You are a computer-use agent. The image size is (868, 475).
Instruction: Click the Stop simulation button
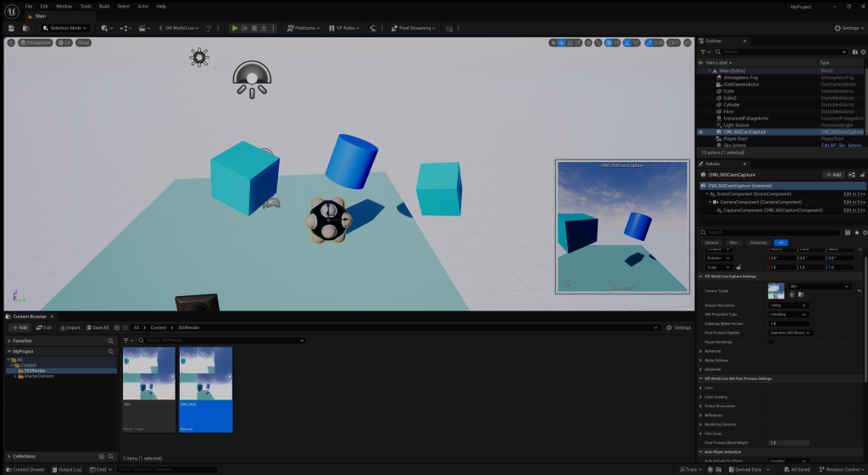tap(254, 28)
